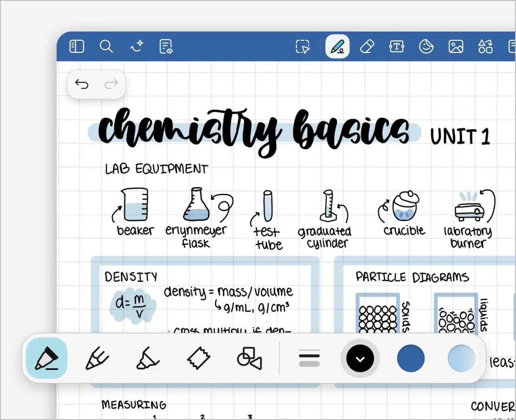Choose the text box tool
This screenshot has height=420, width=516.
point(397,46)
